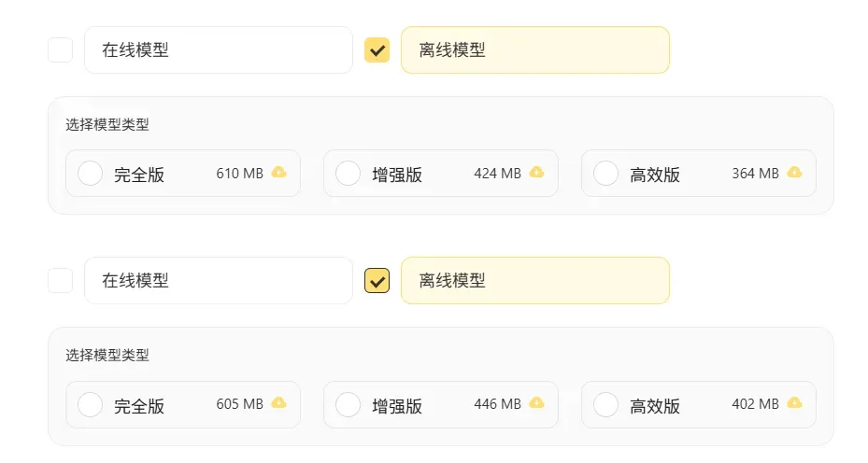
Task: Select 高效版 radio button with 364 MB
Action: point(606,173)
